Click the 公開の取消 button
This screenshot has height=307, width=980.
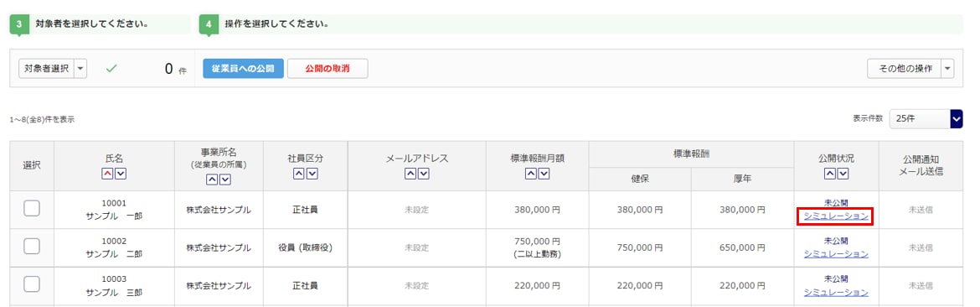pyautogui.click(x=328, y=69)
